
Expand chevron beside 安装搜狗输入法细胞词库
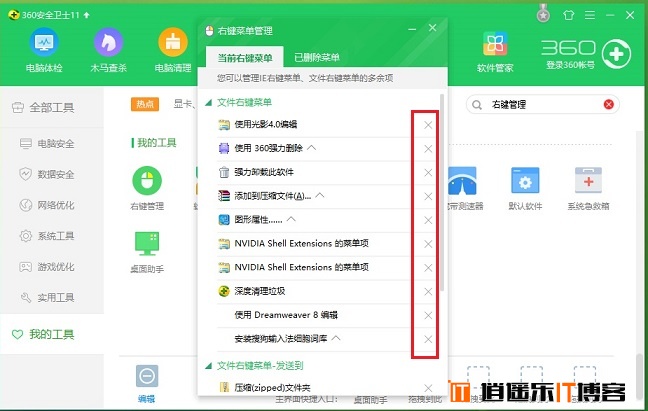[x=336, y=338]
